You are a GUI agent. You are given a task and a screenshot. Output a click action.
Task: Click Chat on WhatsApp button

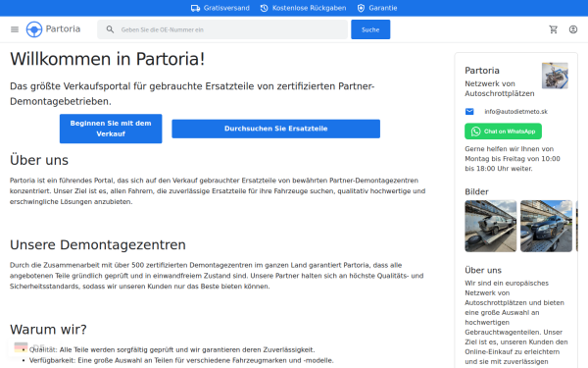pos(504,131)
